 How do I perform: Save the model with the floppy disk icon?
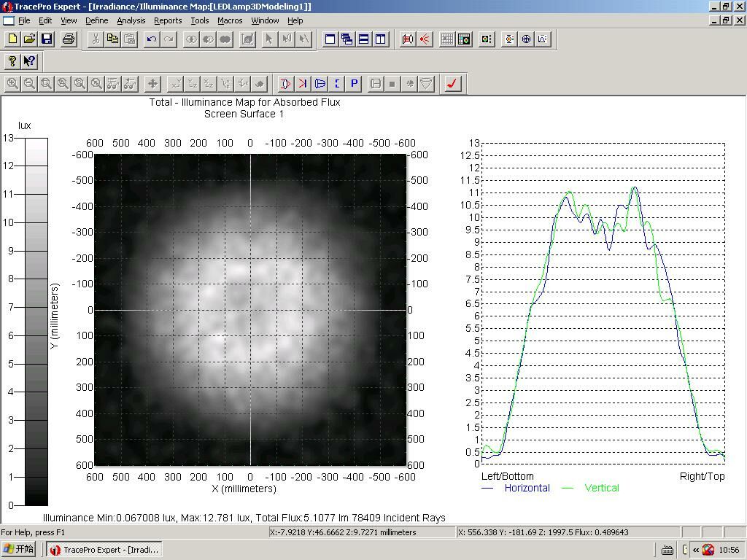pyautogui.click(x=47, y=39)
